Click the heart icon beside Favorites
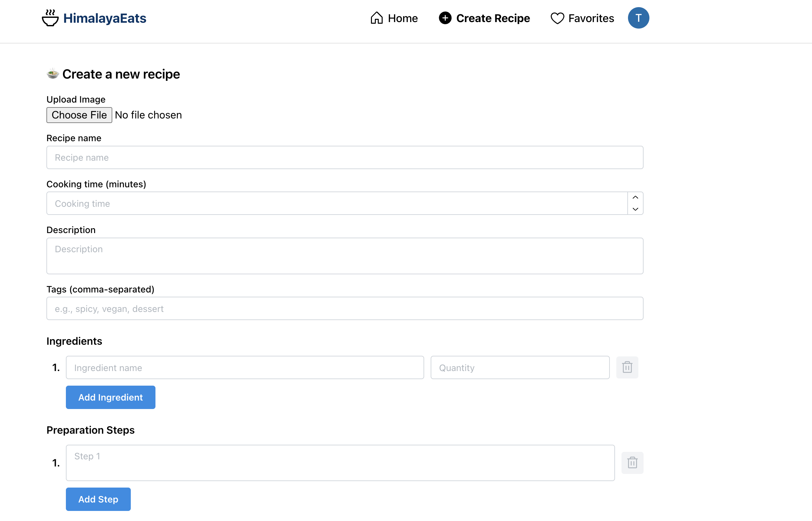The height and width of the screenshot is (521, 812). 557,18
